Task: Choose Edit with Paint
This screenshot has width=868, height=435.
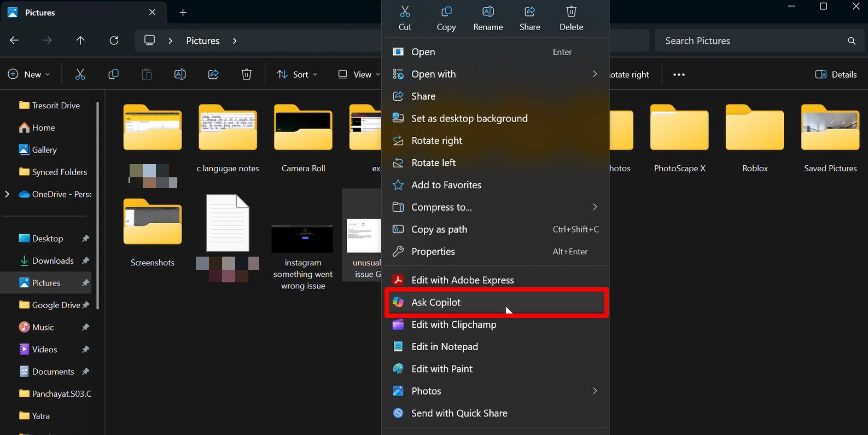Action: click(496, 369)
